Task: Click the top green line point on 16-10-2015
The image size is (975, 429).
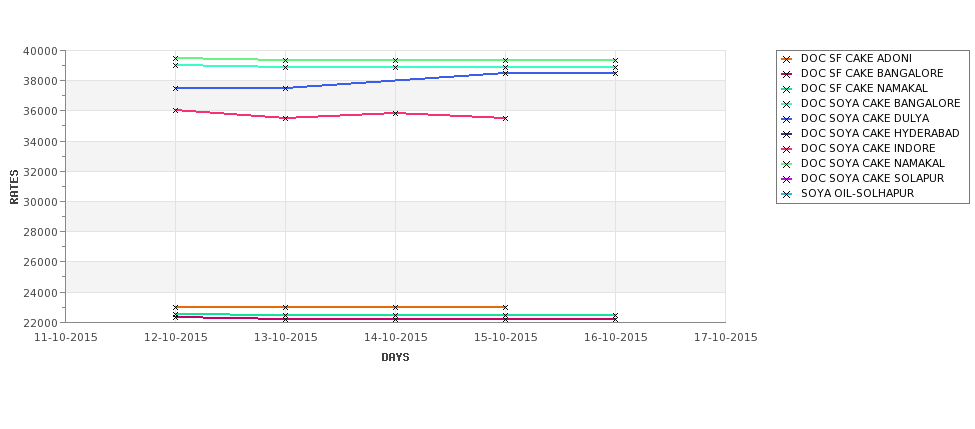Action: click(x=615, y=60)
